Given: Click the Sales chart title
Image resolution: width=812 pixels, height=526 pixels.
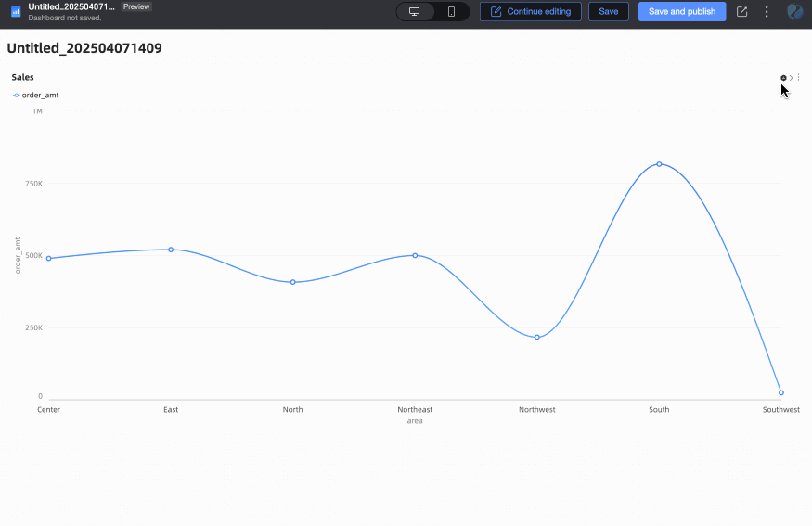Looking at the screenshot, I should [x=23, y=77].
